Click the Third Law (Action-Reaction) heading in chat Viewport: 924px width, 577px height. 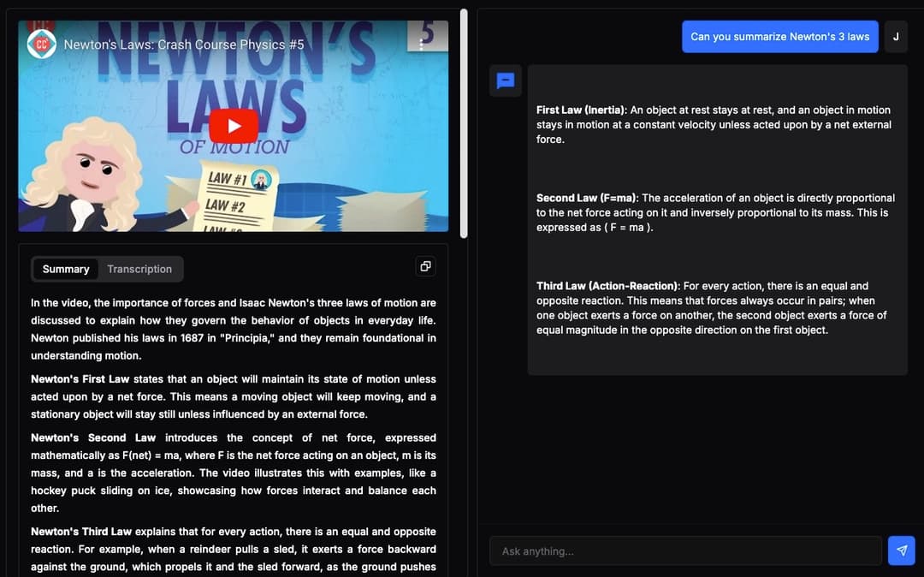point(607,286)
